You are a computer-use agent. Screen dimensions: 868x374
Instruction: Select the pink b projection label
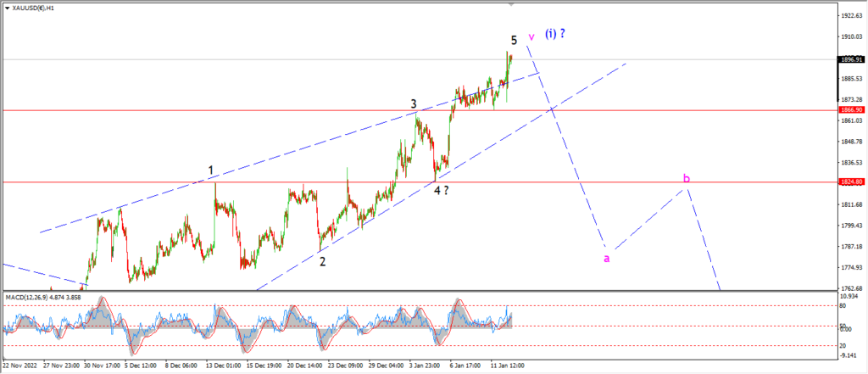(687, 178)
